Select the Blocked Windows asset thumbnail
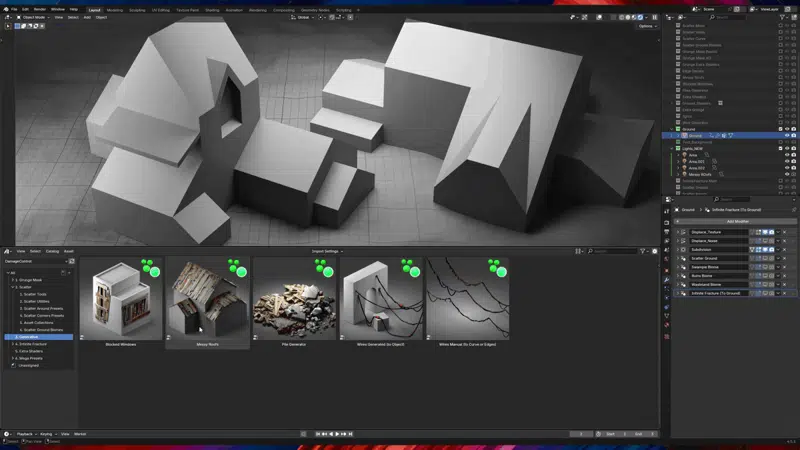Image resolution: width=800 pixels, height=450 pixels. click(x=121, y=299)
